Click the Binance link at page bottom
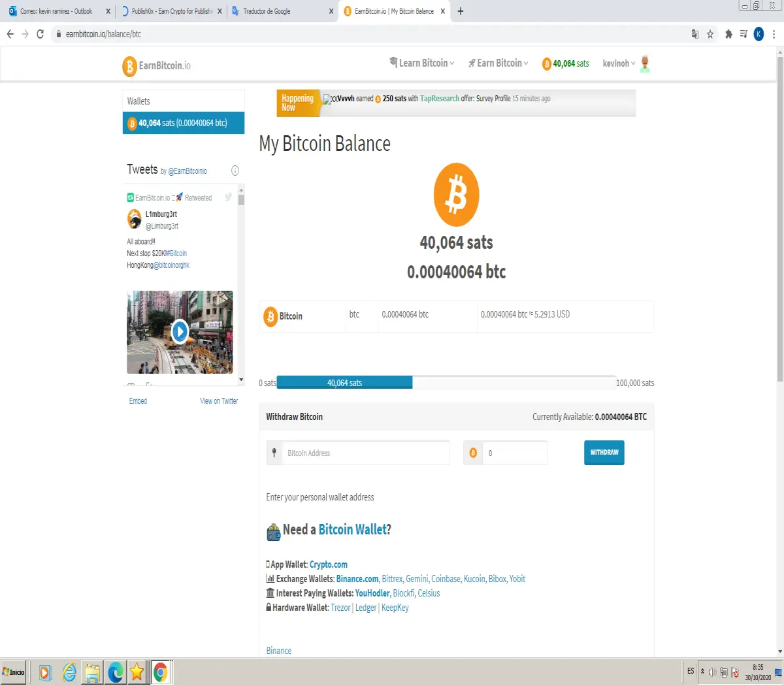 coord(279,651)
